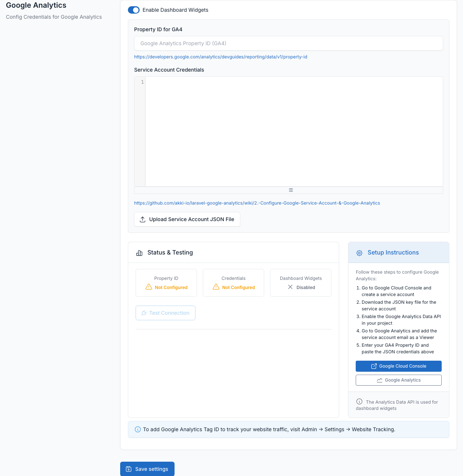
Task: Click Upload Service Account JSON File button
Action: pyautogui.click(x=187, y=219)
